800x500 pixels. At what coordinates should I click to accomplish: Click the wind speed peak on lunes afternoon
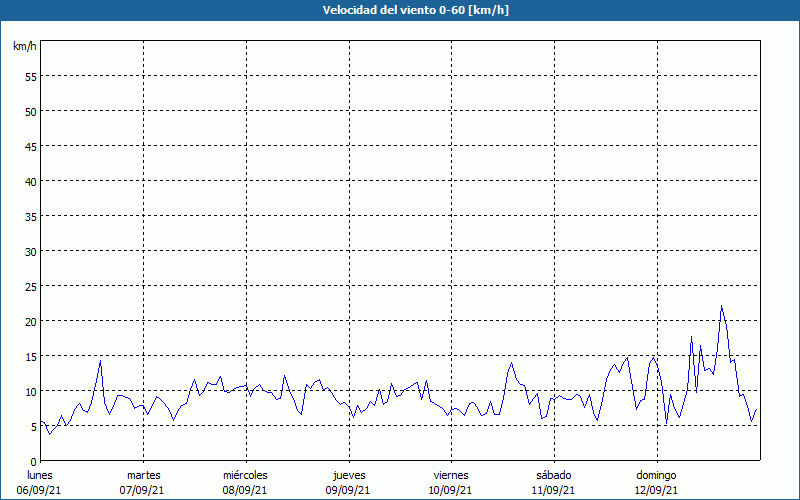coord(101,361)
